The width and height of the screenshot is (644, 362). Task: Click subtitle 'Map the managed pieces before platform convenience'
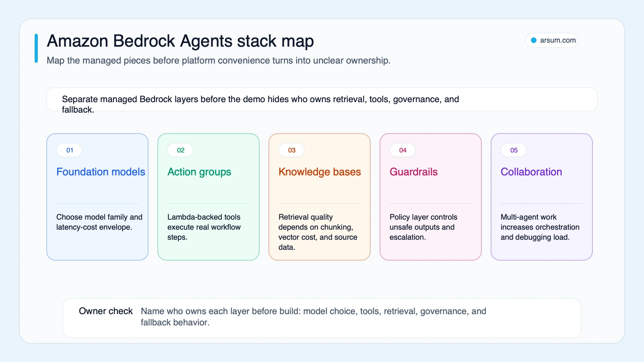[219, 61]
